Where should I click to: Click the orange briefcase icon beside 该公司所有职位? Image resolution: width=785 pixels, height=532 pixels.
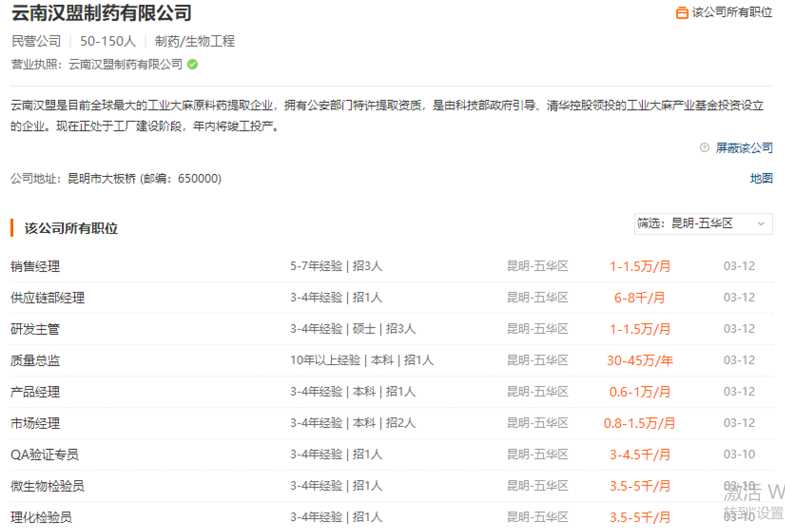[682, 13]
